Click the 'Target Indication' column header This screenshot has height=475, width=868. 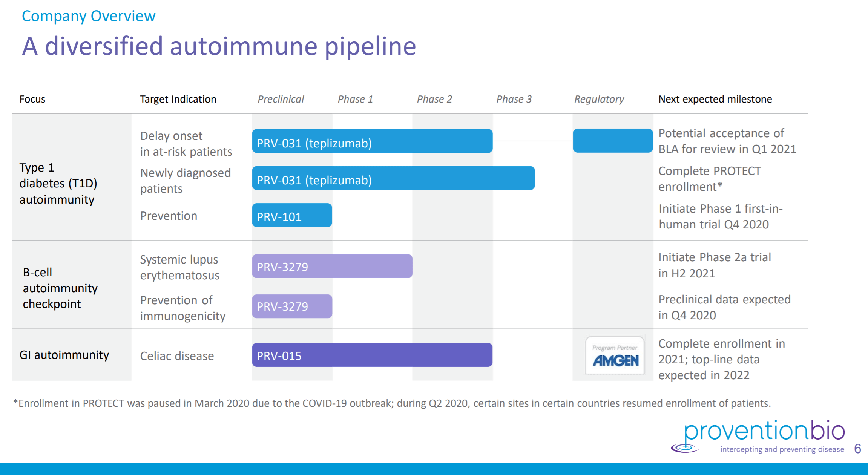[178, 99]
